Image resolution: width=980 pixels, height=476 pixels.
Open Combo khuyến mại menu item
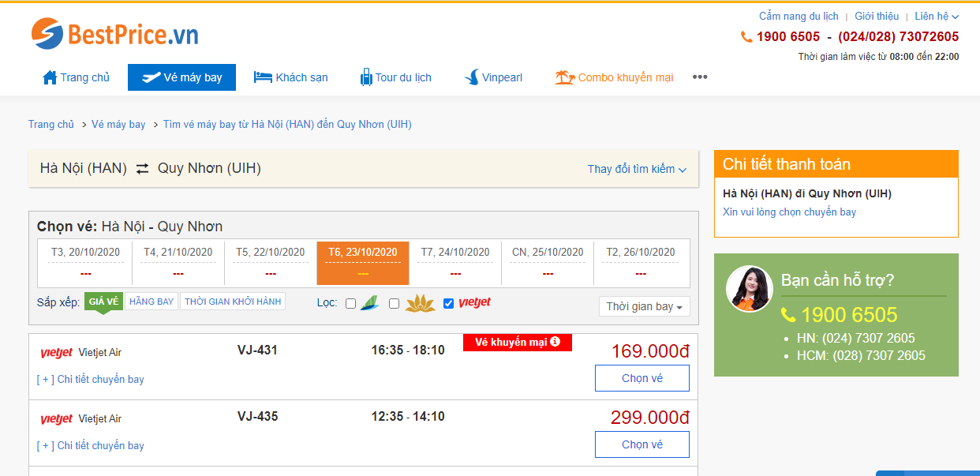pos(614,77)
